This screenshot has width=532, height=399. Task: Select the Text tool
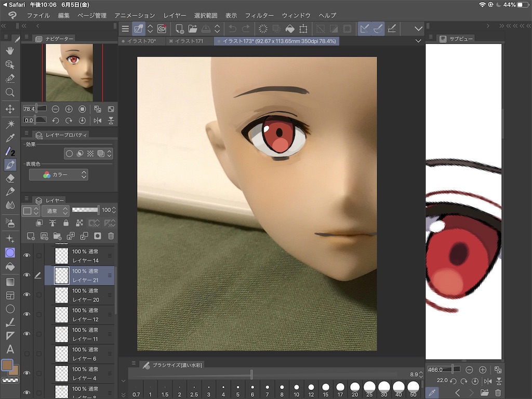pyautogui.click(x=10, y=349)
